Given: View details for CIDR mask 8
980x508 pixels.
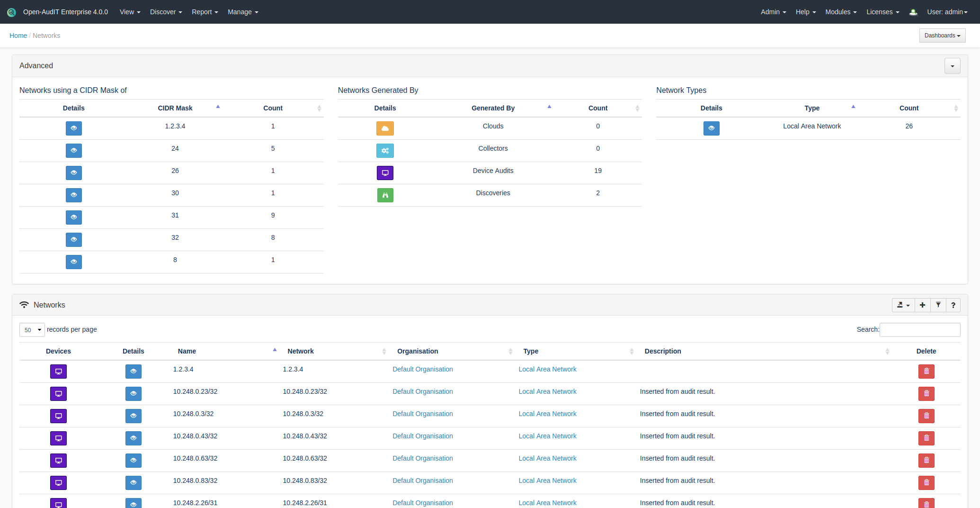Looking at the screenshot, I should [x=73, y=262].
